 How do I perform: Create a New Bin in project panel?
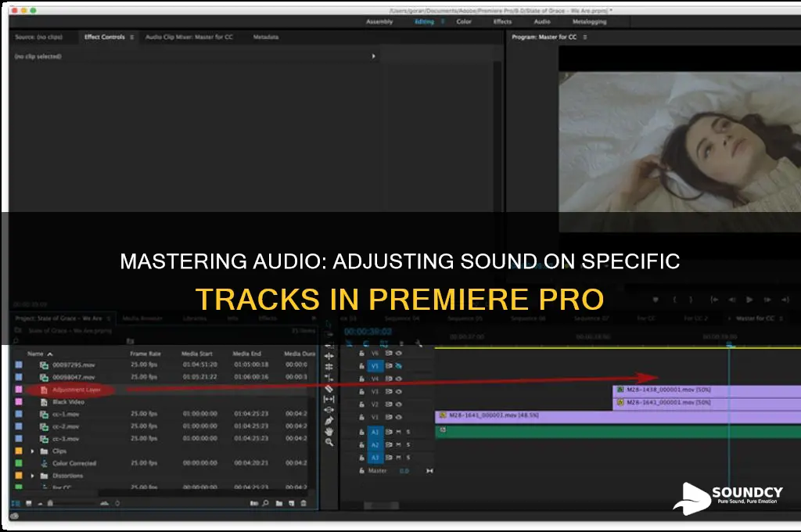coord(279,503)
